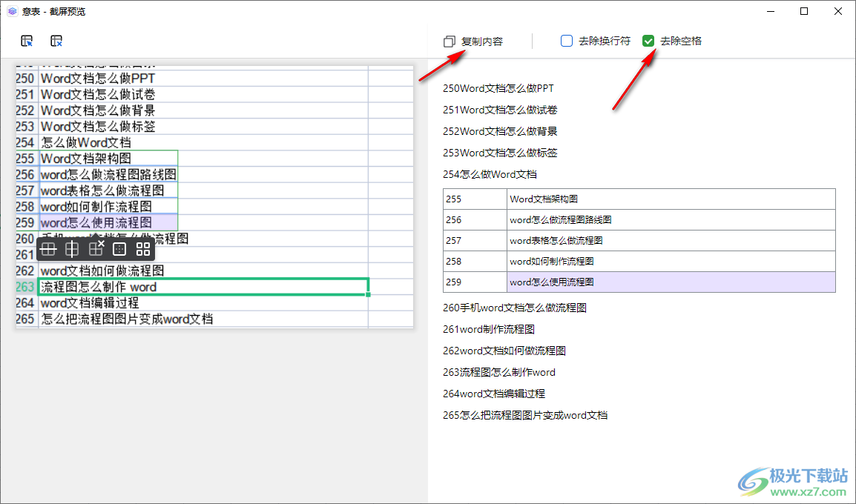The image size is (856, 504).
Task: Click result table cell 256
Action: pos(475,220)
